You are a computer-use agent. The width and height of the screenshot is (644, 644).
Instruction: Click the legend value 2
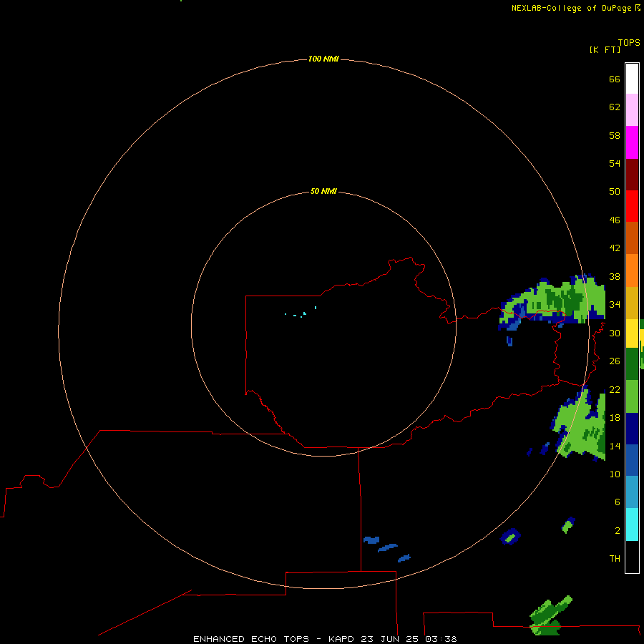point(618,530)
